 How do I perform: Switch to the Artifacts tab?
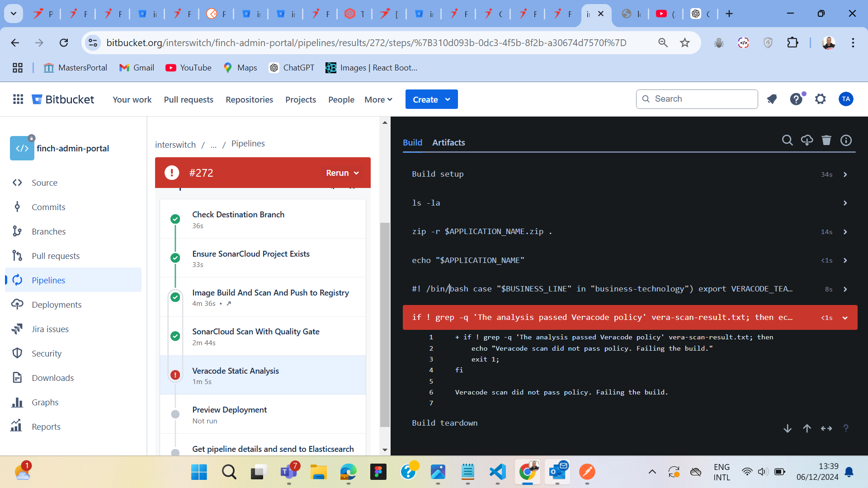click(448, 142)
